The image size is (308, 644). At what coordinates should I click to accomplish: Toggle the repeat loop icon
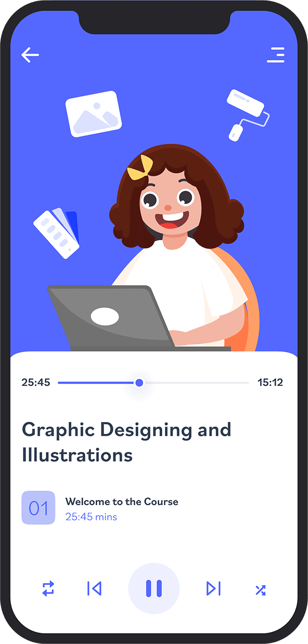pos(48,588)
